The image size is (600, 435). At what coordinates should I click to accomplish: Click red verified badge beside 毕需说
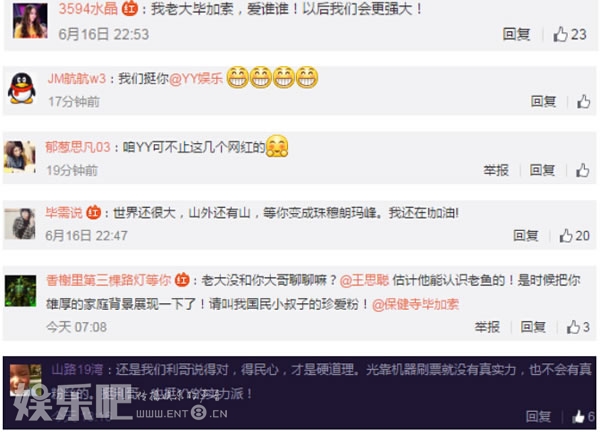[x=93, y=212]
